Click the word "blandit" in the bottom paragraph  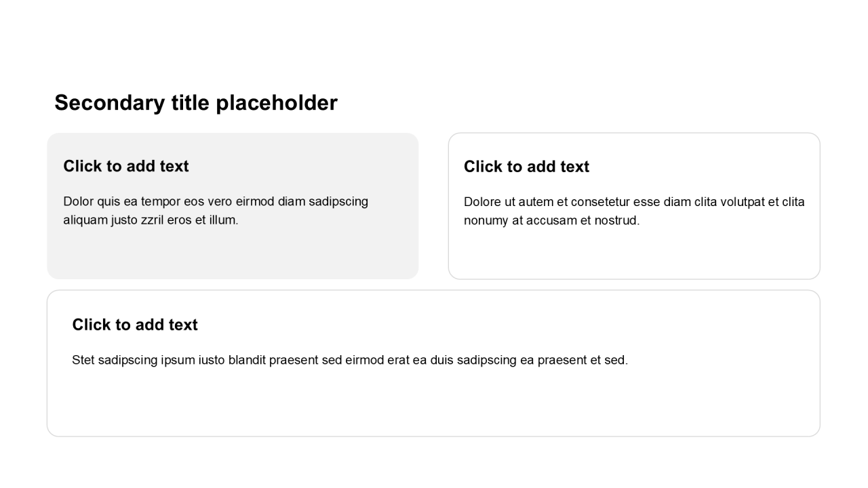point(247,360)
